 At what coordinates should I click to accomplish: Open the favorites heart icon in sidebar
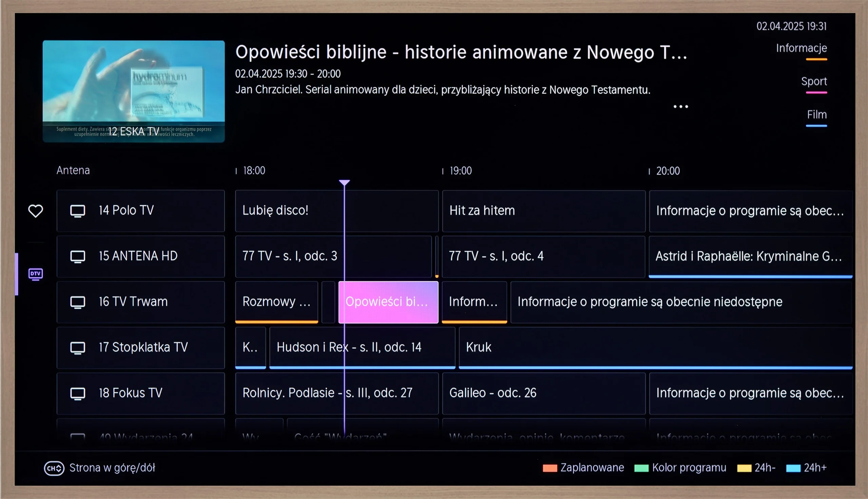36,211
